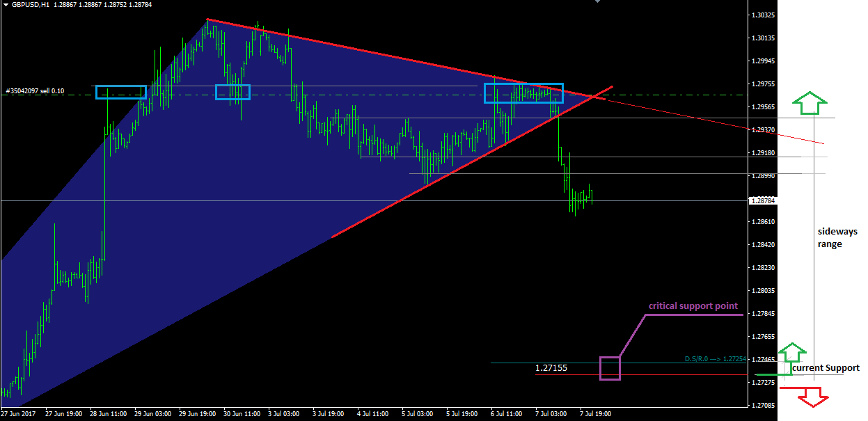Click price axis label 1.27465
The image size is (868, 421).
coord(764,359)
